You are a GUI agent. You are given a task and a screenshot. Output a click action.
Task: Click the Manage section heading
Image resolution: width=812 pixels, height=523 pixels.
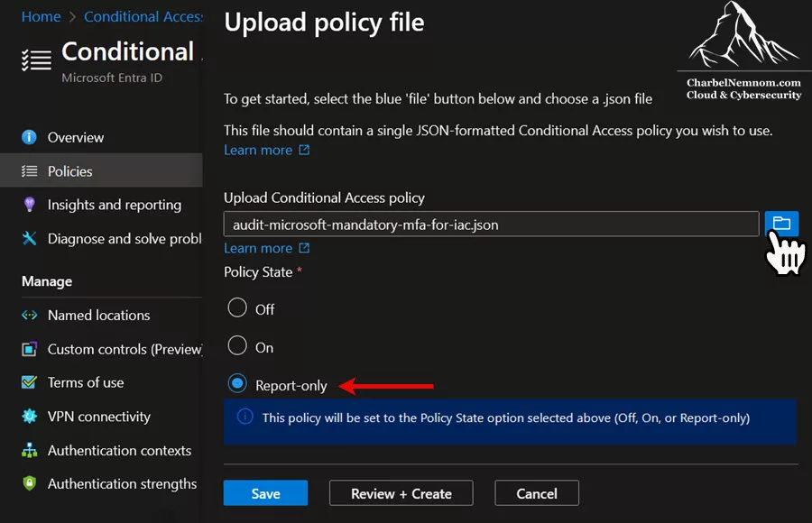point(47,281)
